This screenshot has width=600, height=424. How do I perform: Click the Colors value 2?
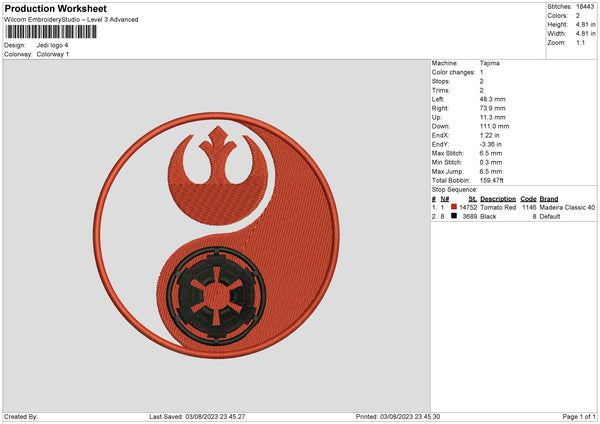click(578, 16)
